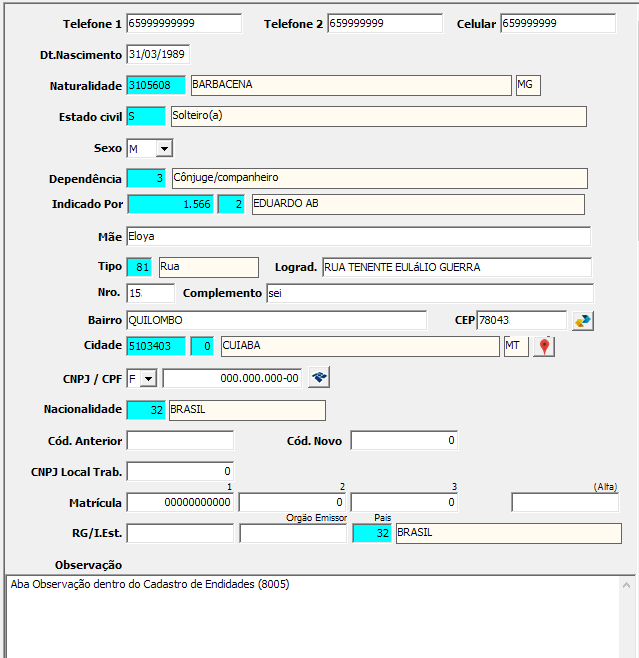Focus the Dt.Nascimento date field
The image size is (639, 658).
tap(158, 54)
